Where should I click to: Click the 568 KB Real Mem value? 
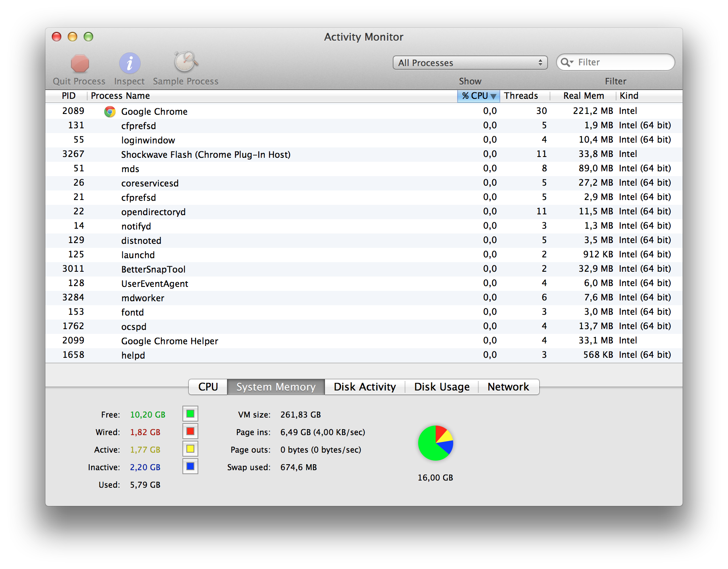(x=598, y=355)
